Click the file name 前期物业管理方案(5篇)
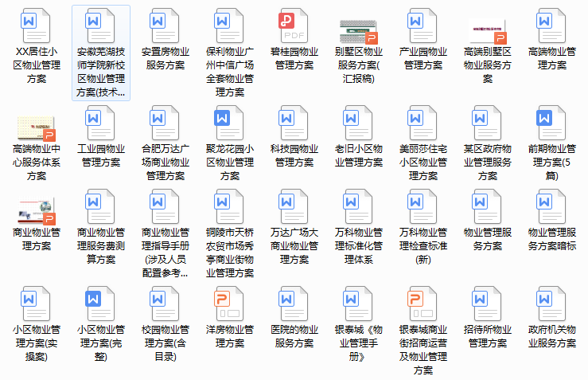 552,163
